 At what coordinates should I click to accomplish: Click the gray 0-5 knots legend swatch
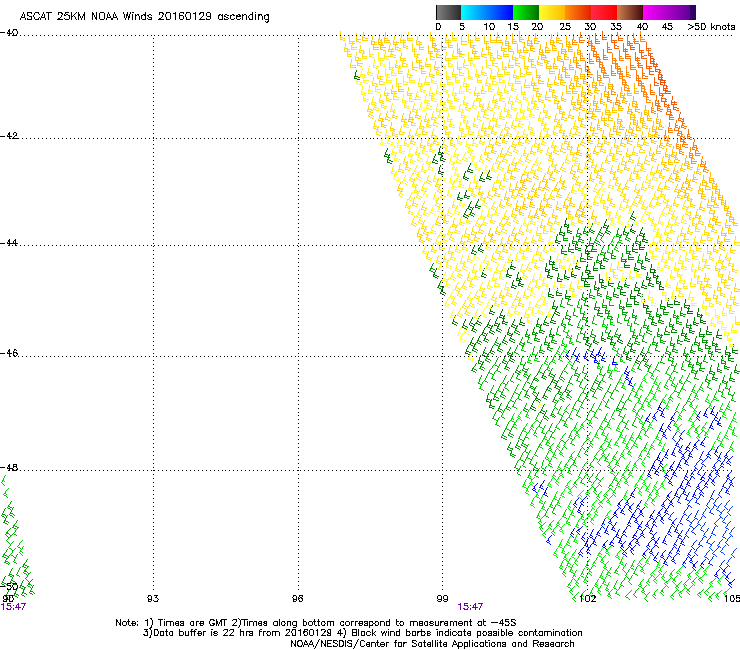(448, 12)
